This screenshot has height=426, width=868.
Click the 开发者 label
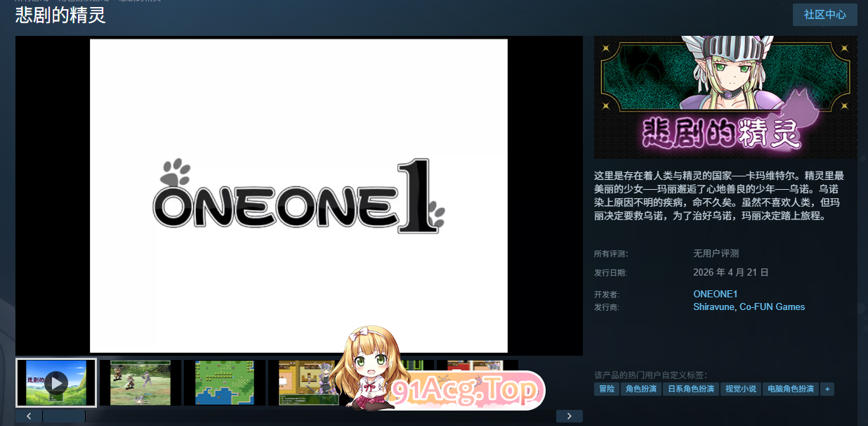click(x=607, y=295)
